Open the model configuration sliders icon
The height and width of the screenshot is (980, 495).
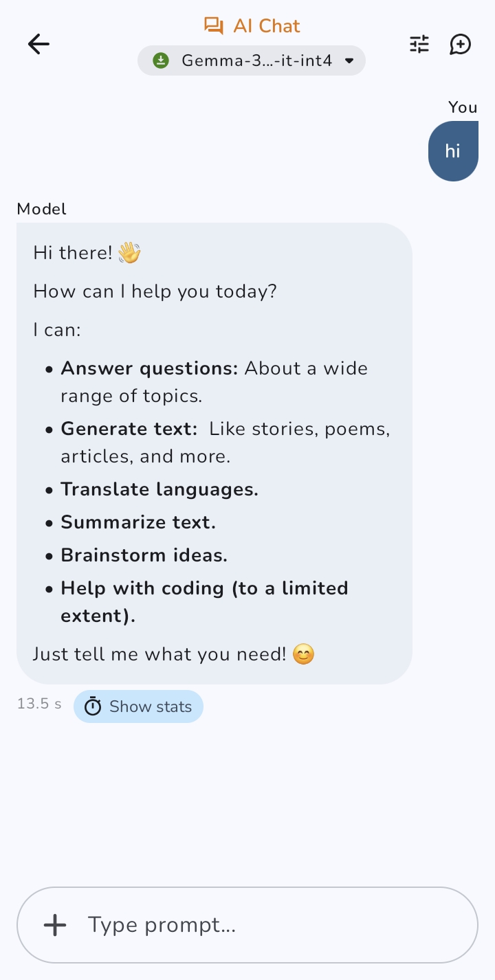(419, 45)
